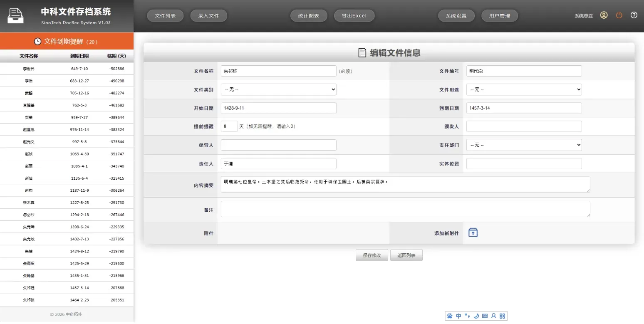Open the help question mark icon

point(634,15)
